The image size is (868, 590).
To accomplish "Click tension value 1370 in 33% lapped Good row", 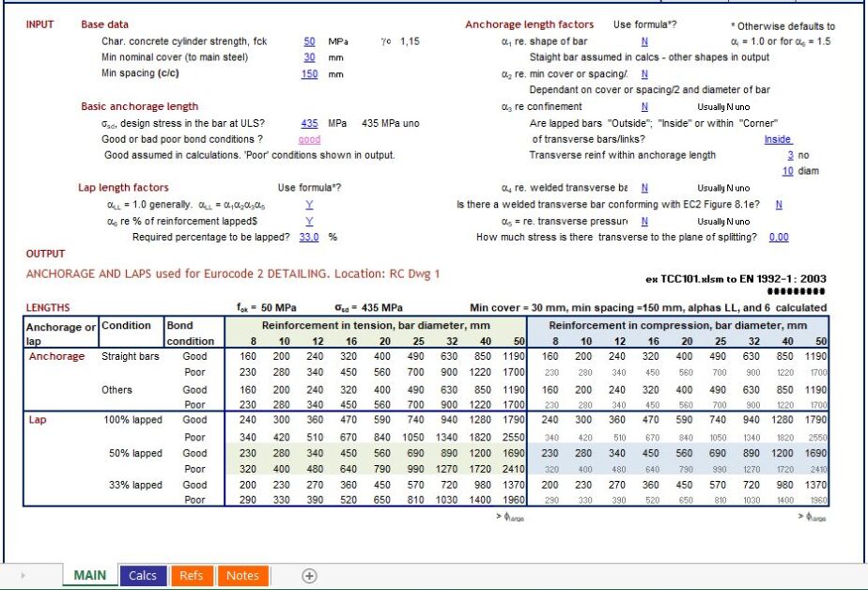I will [514, 485].
